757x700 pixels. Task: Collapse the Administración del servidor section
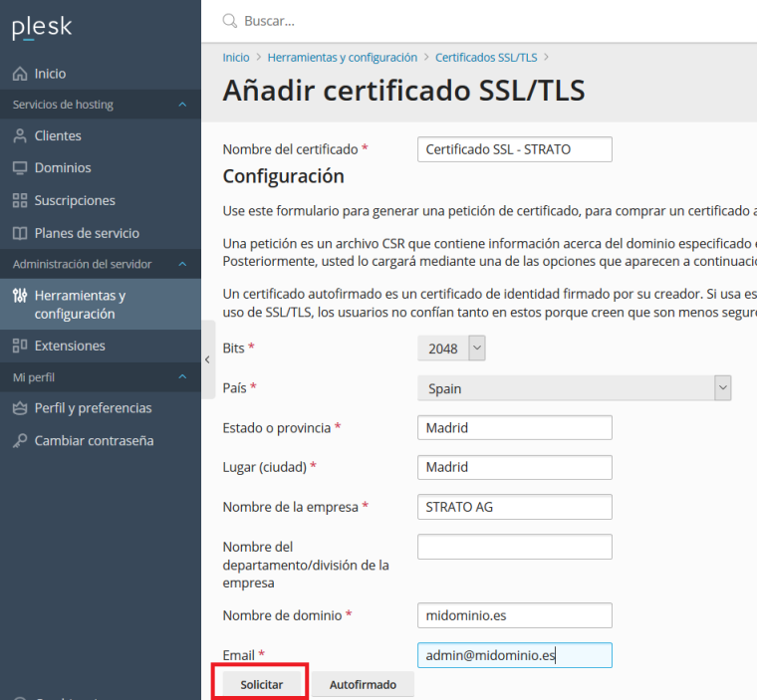(x=182, y=264)
